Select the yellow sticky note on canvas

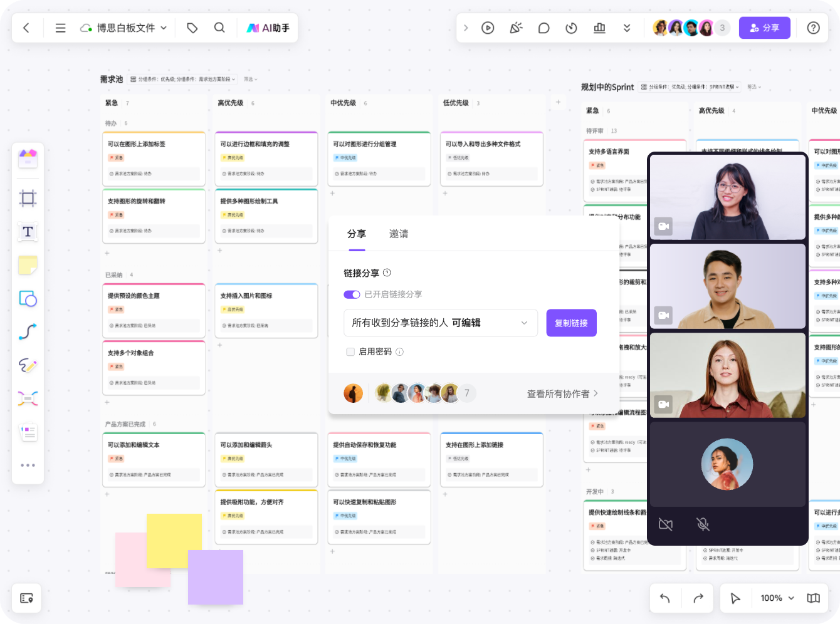point(174,541)
